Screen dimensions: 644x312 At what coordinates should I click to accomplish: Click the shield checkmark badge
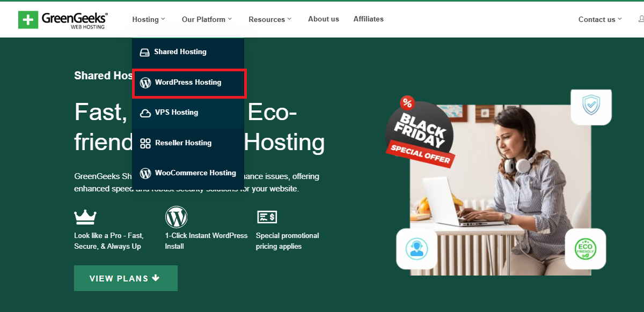tap(591, 106)
